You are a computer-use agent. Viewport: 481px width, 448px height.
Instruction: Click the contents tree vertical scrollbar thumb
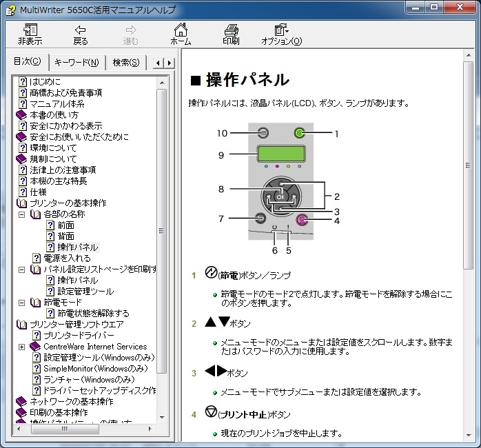point(162,231)
